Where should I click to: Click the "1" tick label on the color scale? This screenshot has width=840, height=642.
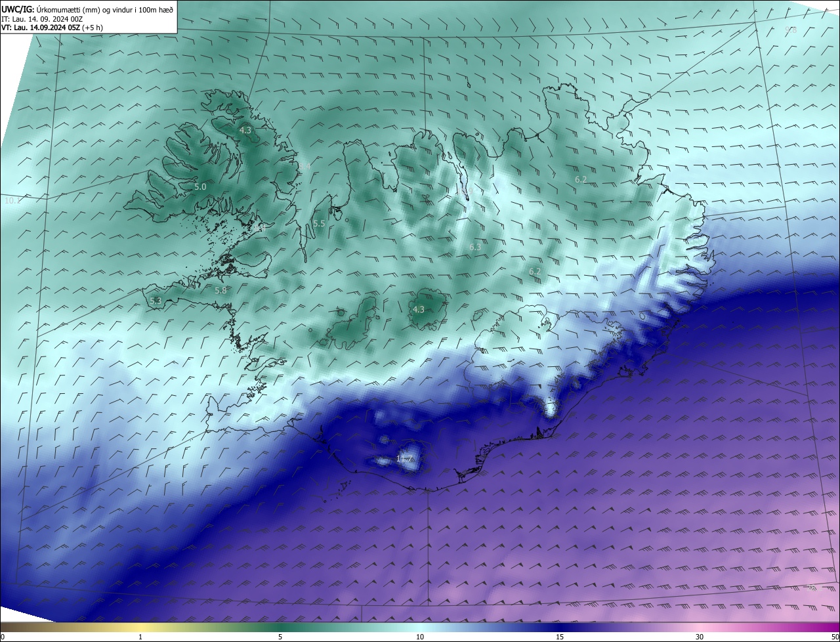point(140,637)
